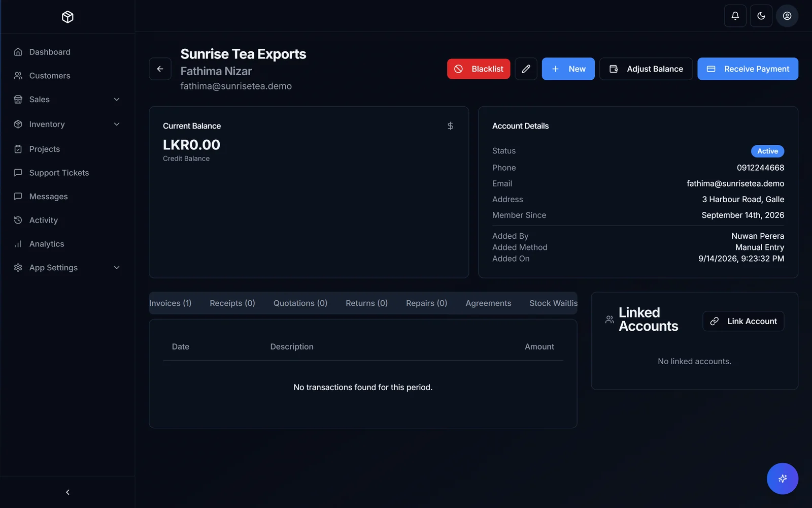Click Link Account button
The height and width of the screenshot is (508, 812).
(x=743, y=321)
